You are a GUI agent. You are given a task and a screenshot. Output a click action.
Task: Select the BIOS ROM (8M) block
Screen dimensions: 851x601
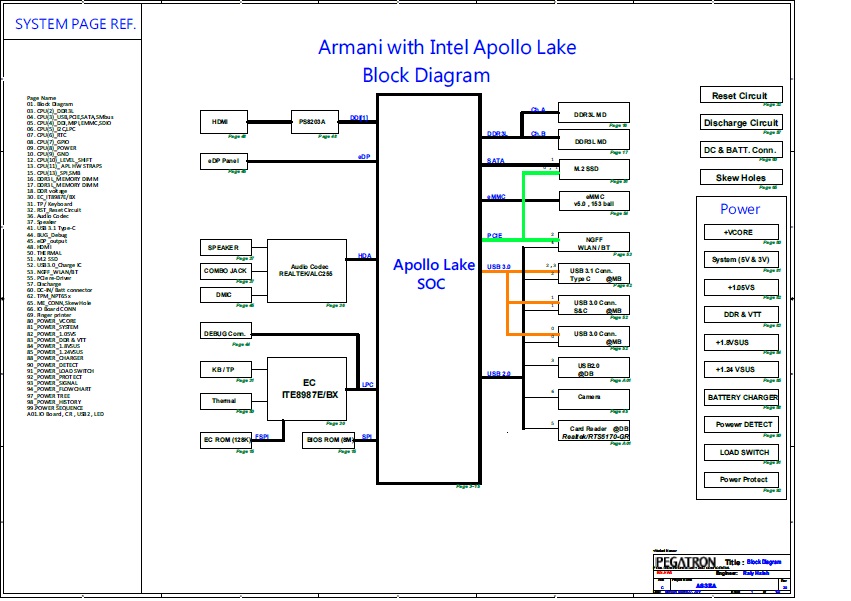(328, 440)
